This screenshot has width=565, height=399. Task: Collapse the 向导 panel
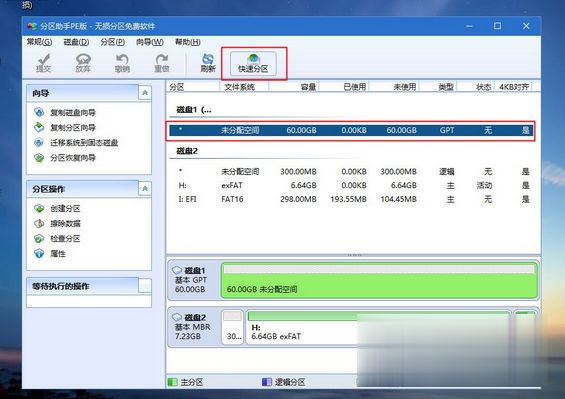145,93
